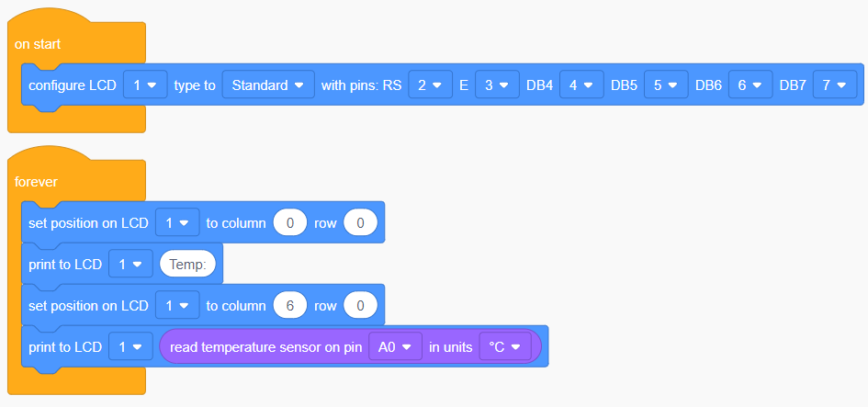Image resolution: width=868 pixels, height=407 pixels.
Task: Select the configure LCD block label
Action: pyautogui.click(x=73, y=85)
